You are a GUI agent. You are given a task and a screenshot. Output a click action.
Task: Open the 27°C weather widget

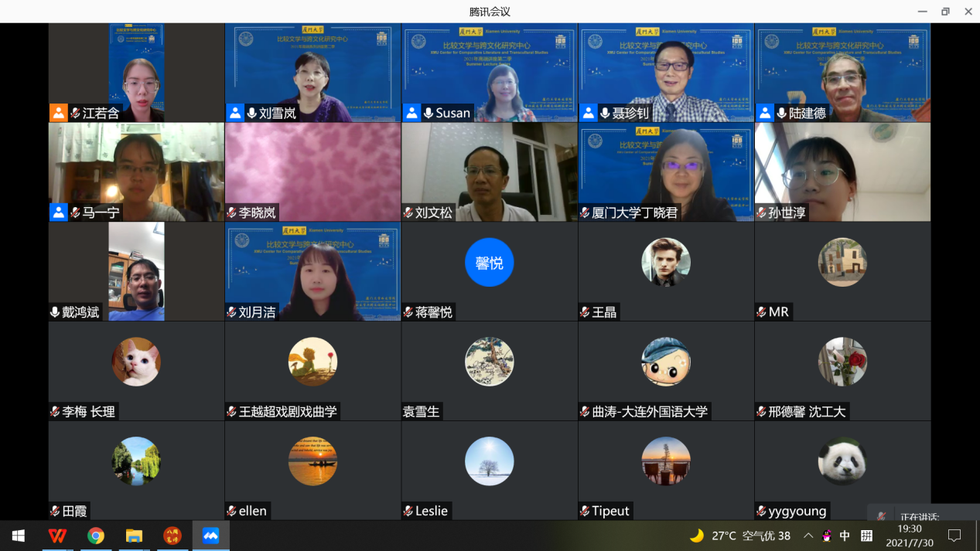[x=723, y=536]
